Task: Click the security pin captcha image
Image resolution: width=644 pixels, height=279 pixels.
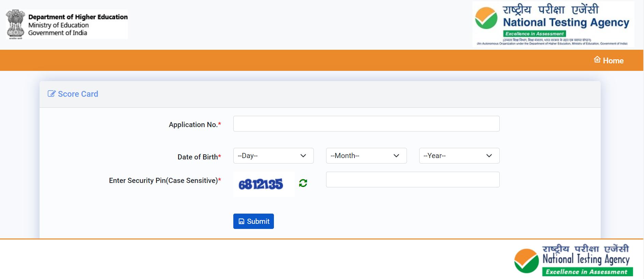Action: (x=264, y=184)
